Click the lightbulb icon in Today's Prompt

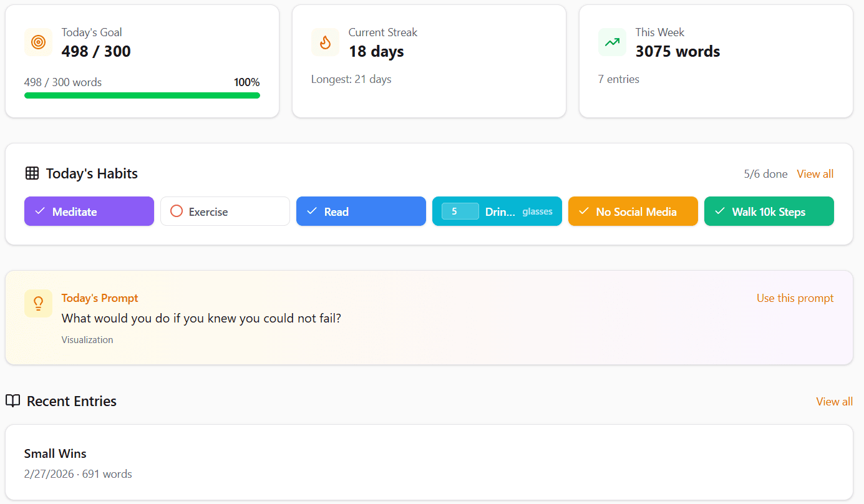tap(38, 304)
